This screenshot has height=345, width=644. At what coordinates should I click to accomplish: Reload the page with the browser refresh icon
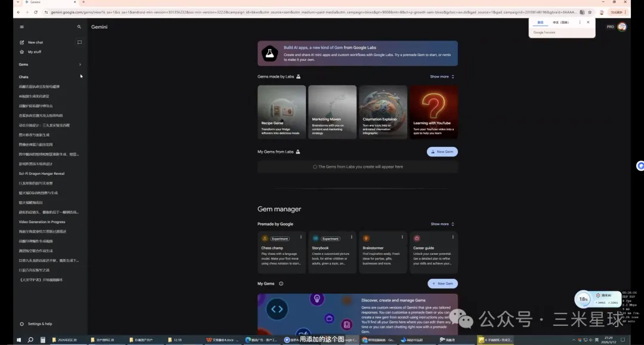point(36,13)
